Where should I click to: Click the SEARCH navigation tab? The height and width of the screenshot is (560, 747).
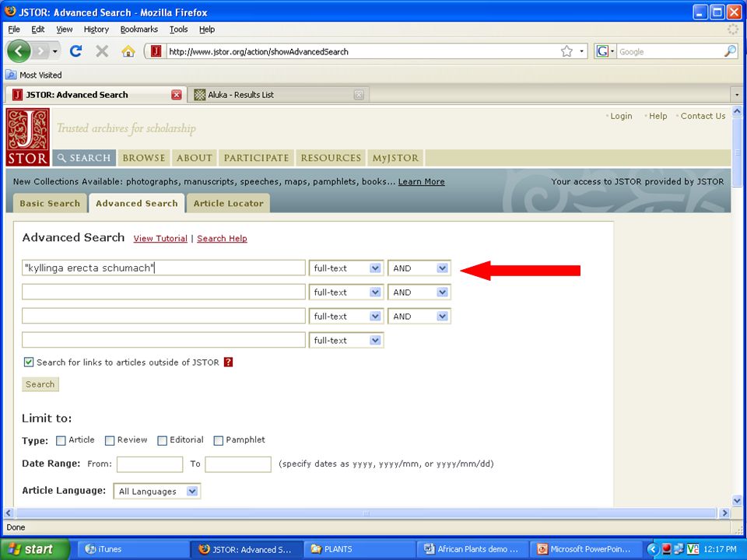[84, 158]
